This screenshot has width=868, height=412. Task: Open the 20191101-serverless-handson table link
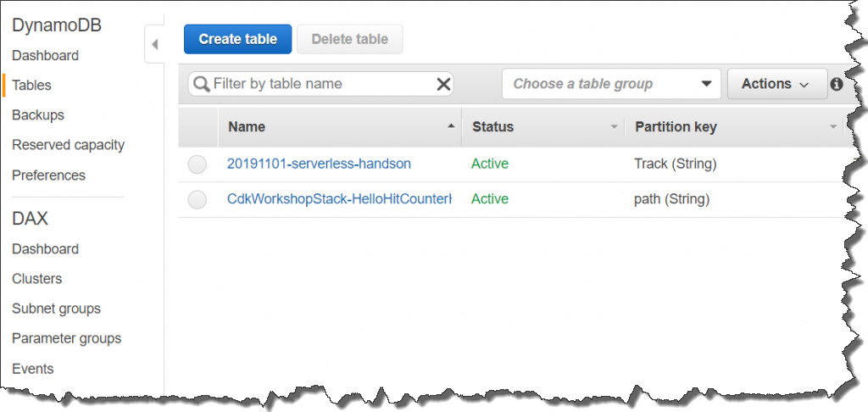(x=319, y=164)
